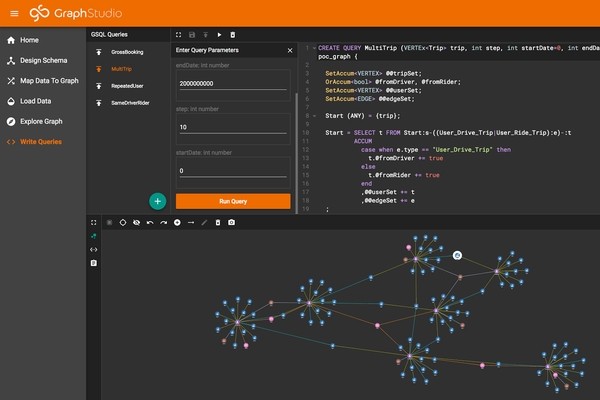Click the parameters panel scrollbar
The height and width of the screenshot is (400, 600).
[297, 151]
